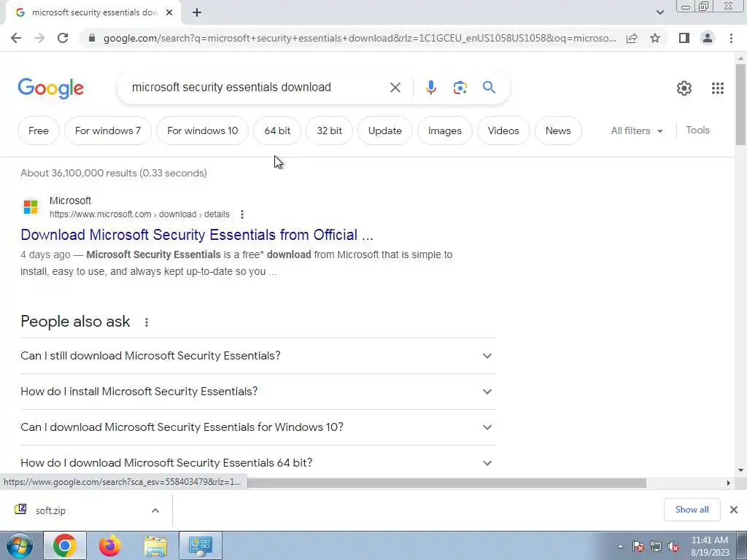Close the downloads bar
The height and width of the screenshot is (560, 747).
734,510
